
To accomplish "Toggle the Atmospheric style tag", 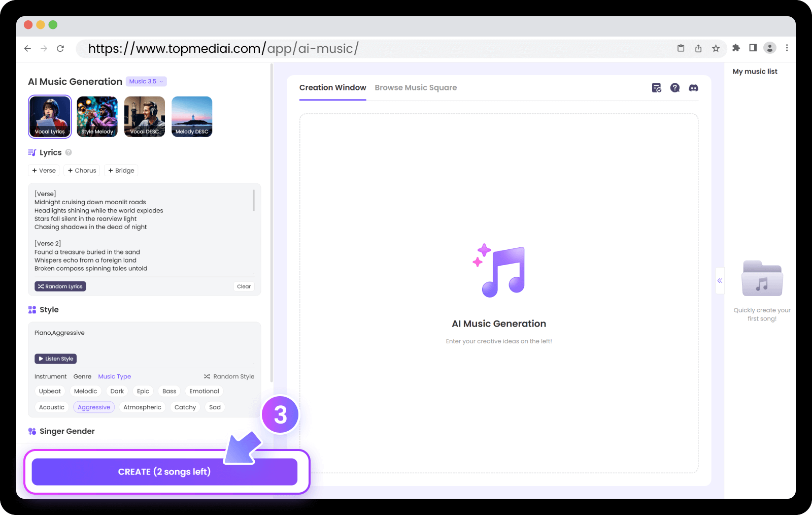I will pos(142,407).
